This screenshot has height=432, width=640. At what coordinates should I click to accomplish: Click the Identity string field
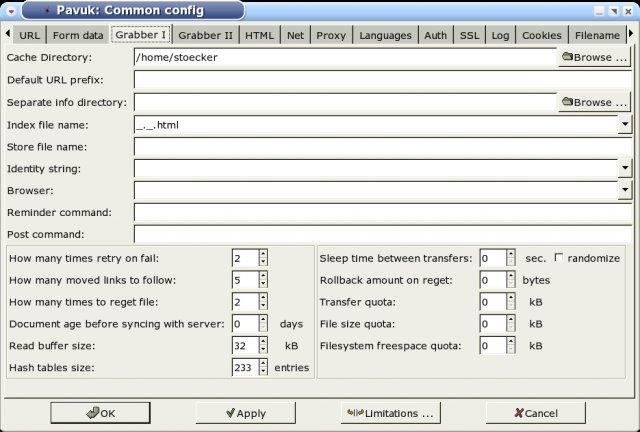[376, 168]
